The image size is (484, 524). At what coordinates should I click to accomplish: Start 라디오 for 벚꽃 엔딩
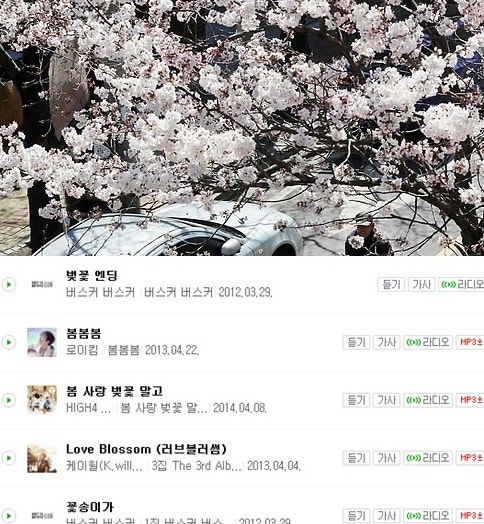tap(462, 284)
